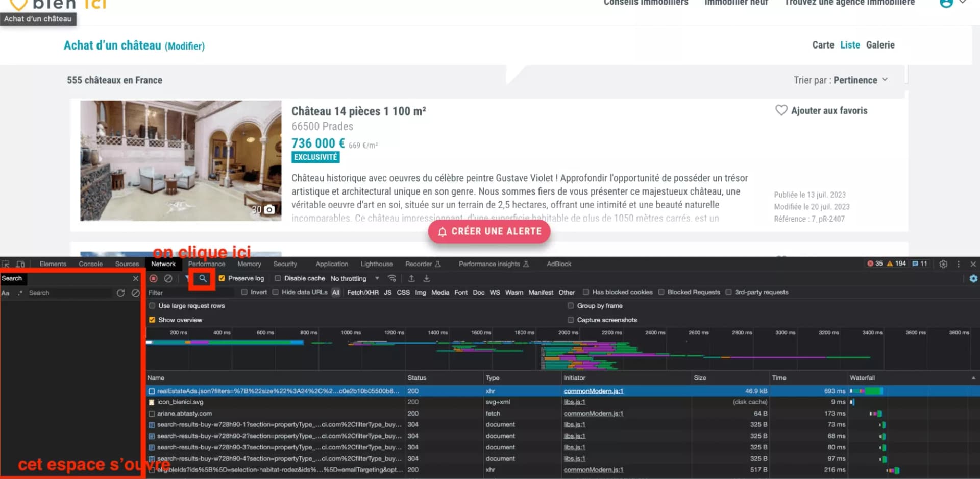Enable the Disable cache checkbox
Viewport: 980px width, 479px height.
coord(277,278)
